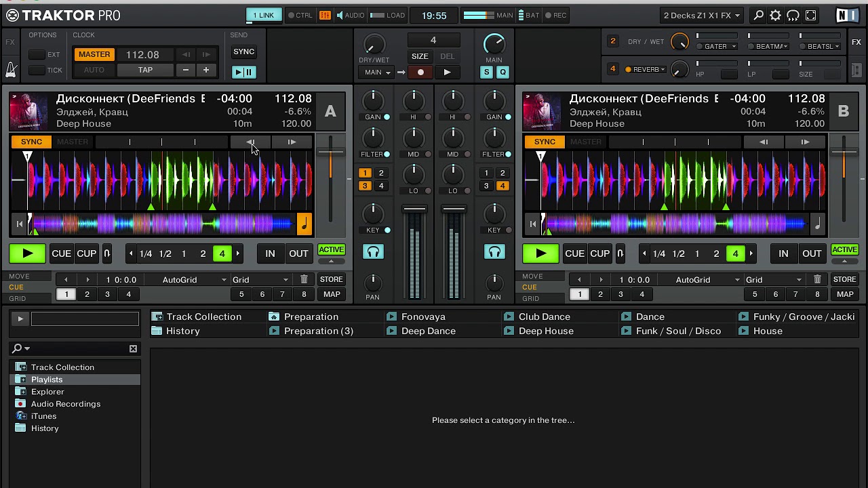This screenshot has width=868, height=488.
Task: Toggle the metronome icon at left edge
Action: pos(11,69)
